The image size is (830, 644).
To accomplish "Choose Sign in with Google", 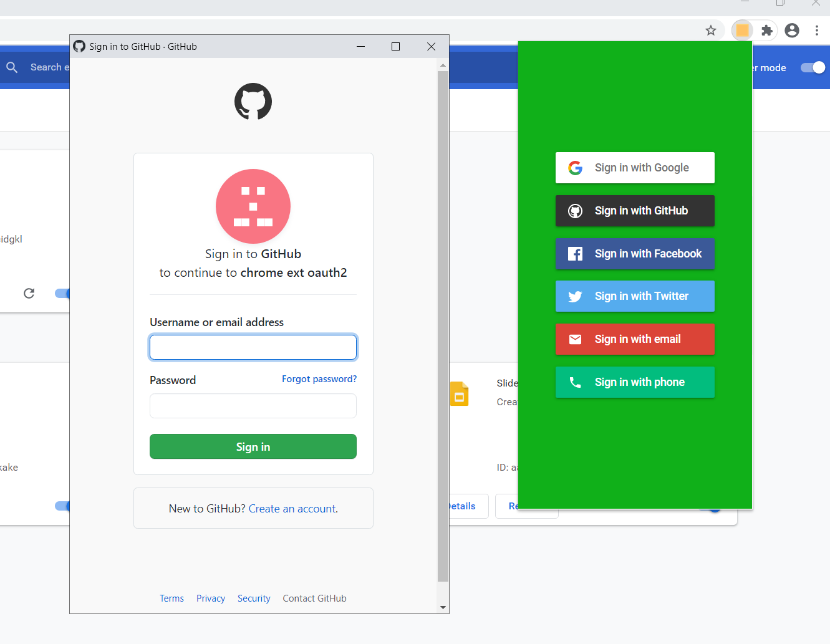I will pos(635,168).
